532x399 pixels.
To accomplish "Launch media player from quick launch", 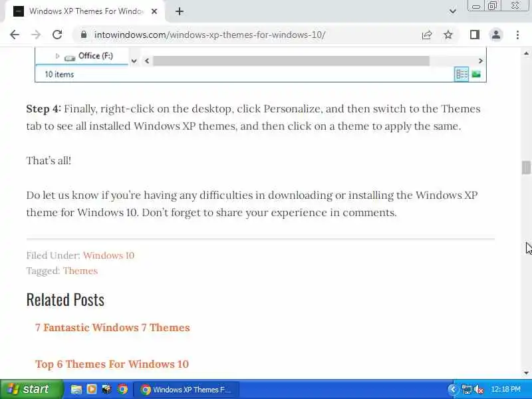I will click(x=92, y=389).
